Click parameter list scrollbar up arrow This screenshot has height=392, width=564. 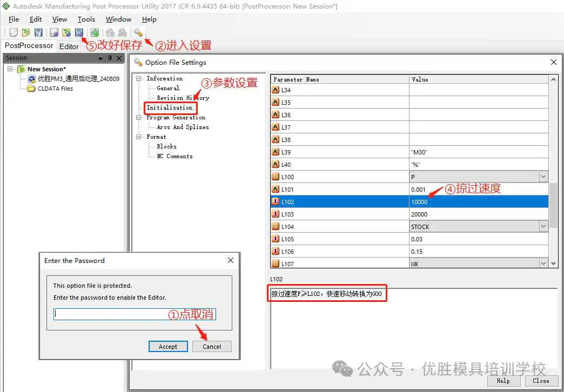(553, 79)
